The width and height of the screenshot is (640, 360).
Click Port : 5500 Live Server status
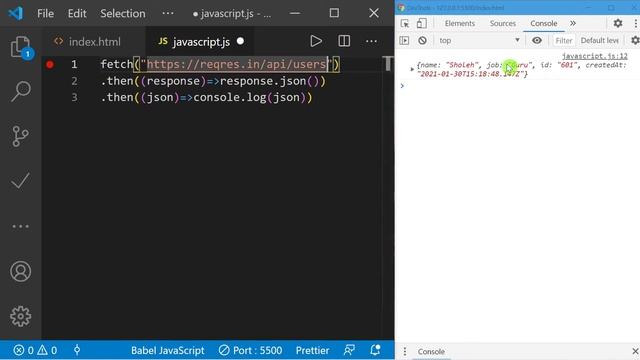pos(250,350)
